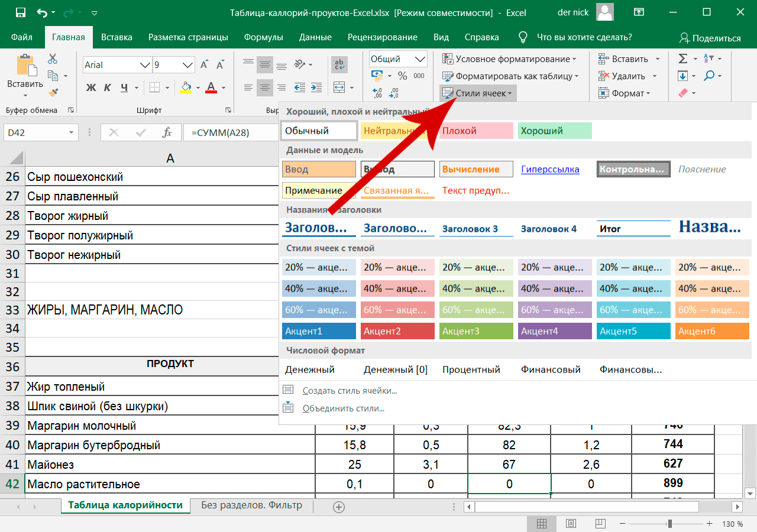Open the Name Box dropdown next to D42

[71, 133]
